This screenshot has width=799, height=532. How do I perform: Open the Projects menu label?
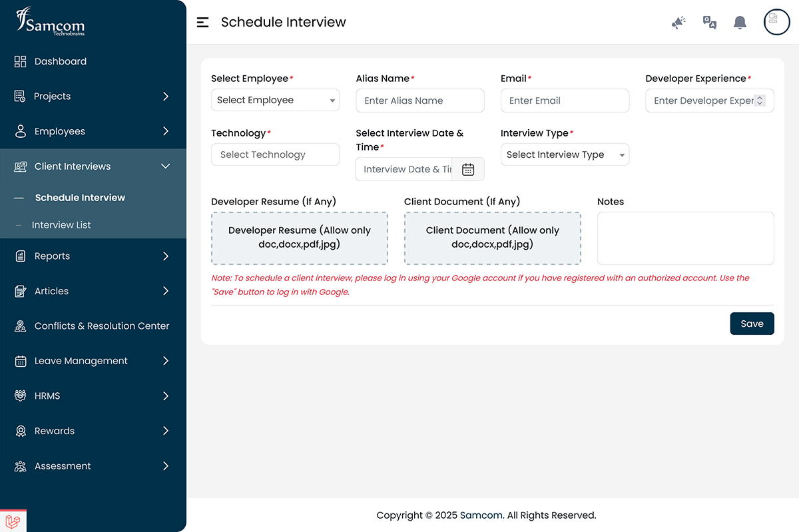(x=53, y=97)
